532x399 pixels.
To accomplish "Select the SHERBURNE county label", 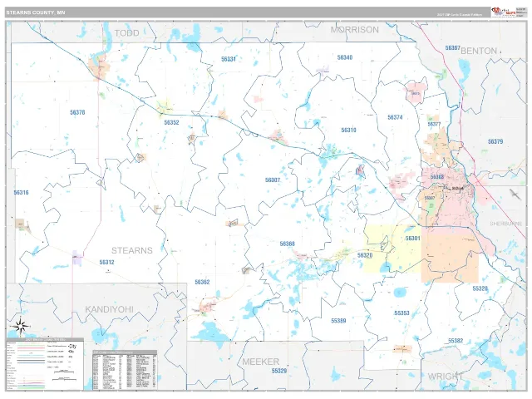I will [506, 224].
